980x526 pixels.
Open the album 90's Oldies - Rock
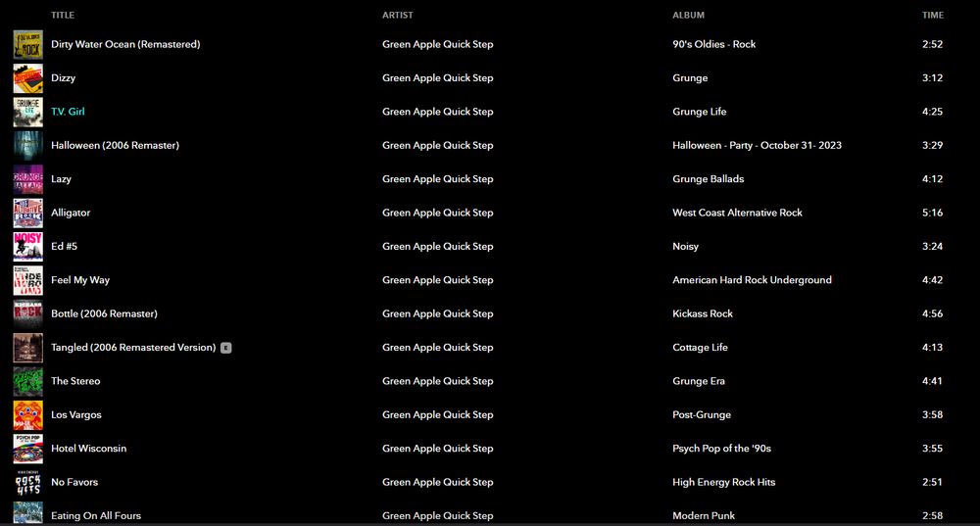pyautogui.click(x=713, y=44)
